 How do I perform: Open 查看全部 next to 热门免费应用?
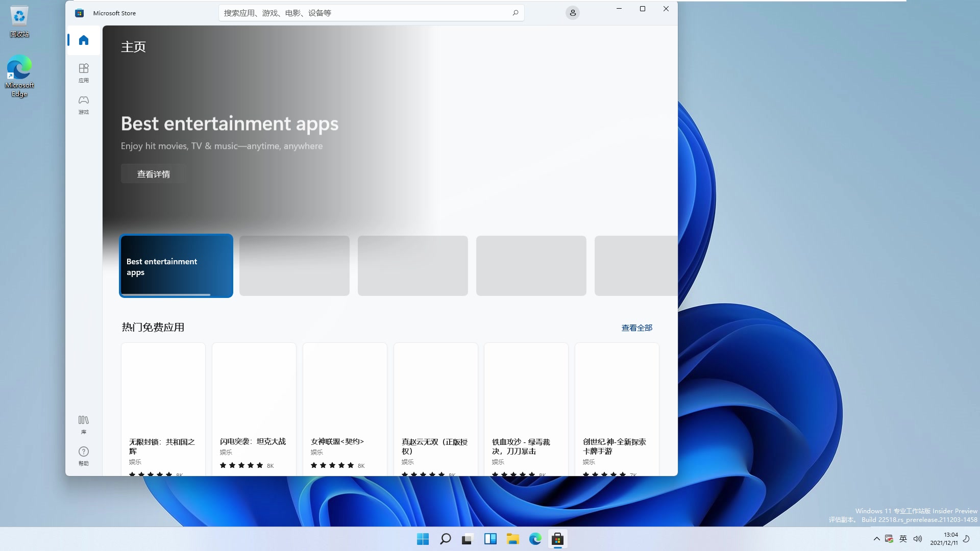[x=636, y=327]
